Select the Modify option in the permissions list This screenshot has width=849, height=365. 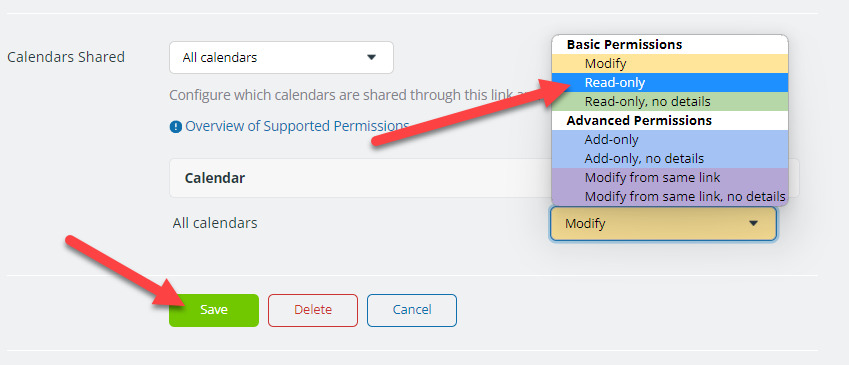coord(670,64)
